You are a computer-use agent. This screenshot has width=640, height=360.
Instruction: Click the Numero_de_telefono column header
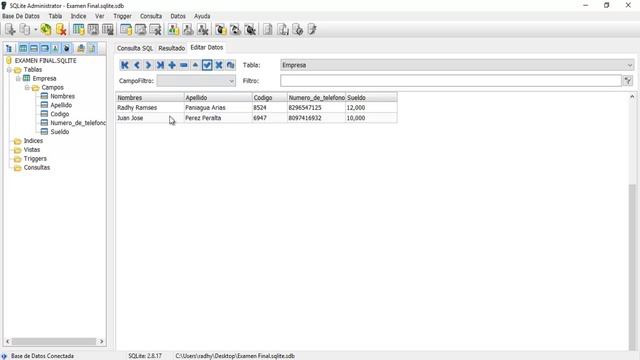(316, 98)
